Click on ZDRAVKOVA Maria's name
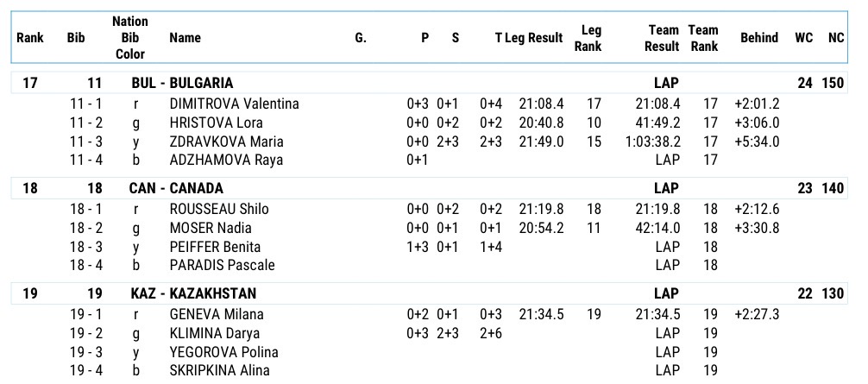Image resolution: width=868 pixels, height=384 pixels. [227, 142]
